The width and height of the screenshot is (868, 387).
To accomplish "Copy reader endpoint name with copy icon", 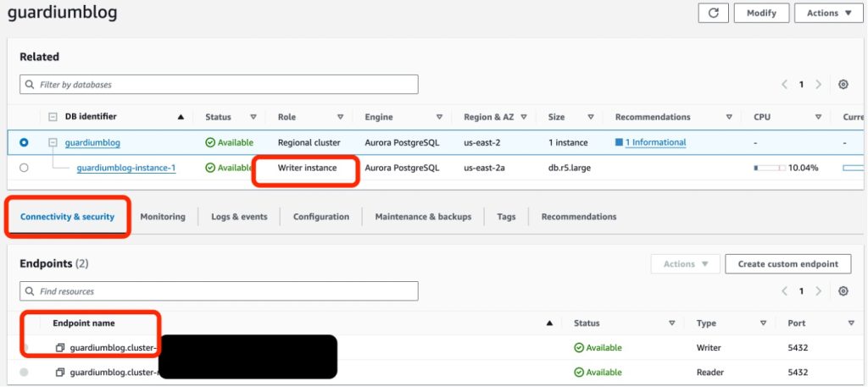I will pyautogui.click(x=60, y=372).
